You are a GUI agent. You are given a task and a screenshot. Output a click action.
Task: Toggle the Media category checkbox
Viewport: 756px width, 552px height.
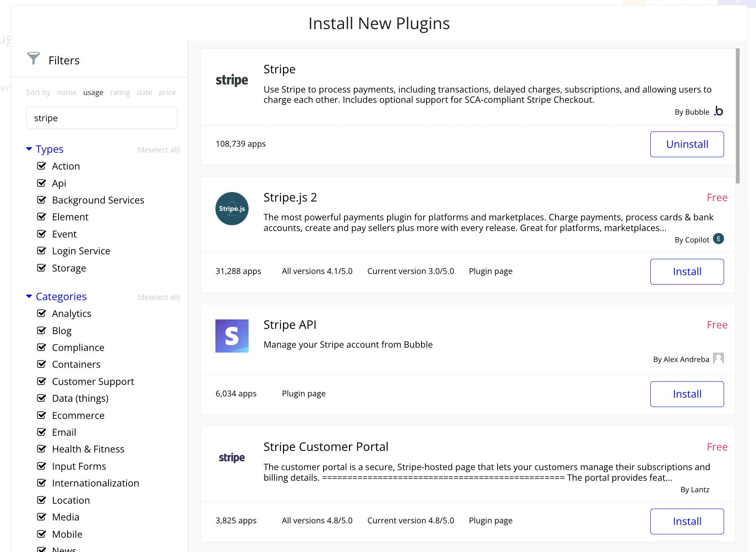[x=41, y=517]
